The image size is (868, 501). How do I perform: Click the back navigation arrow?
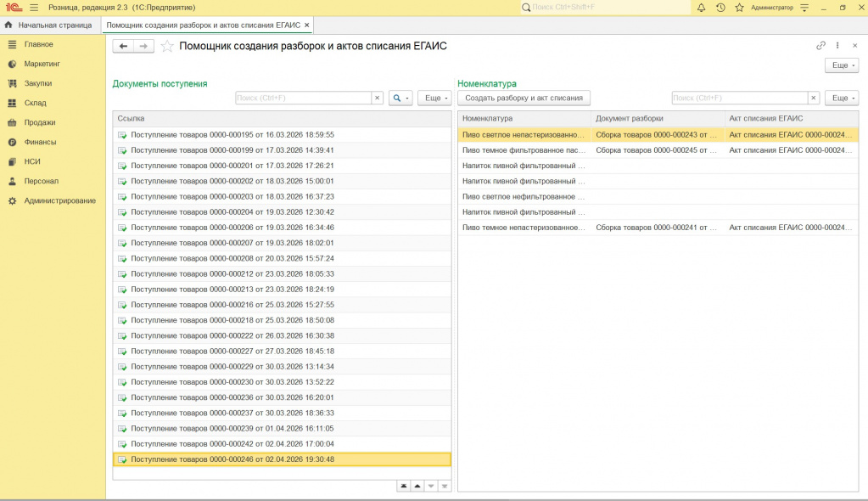124,47
